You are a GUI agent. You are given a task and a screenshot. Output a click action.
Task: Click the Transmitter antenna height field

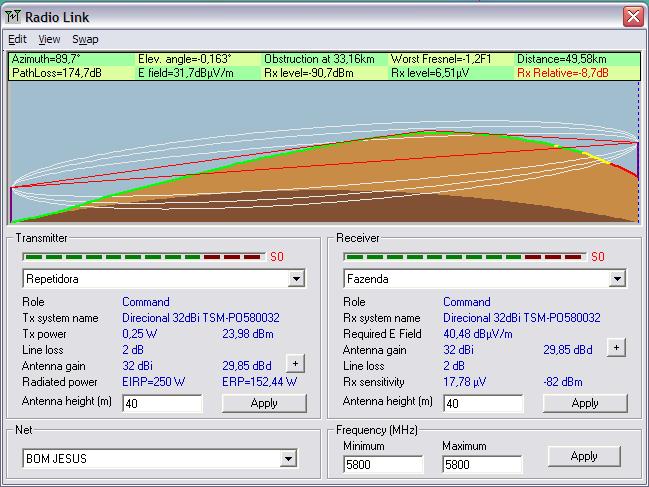pos(162,403)
